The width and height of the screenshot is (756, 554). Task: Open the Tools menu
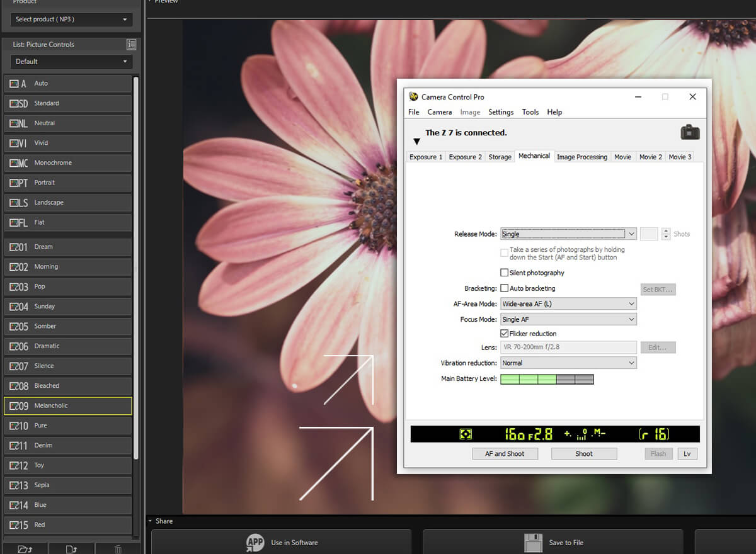[530, 112]
